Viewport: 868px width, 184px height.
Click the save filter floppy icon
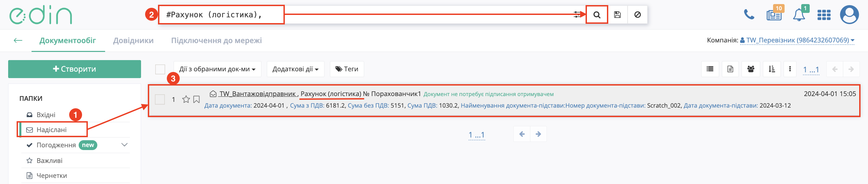point(617,15)
